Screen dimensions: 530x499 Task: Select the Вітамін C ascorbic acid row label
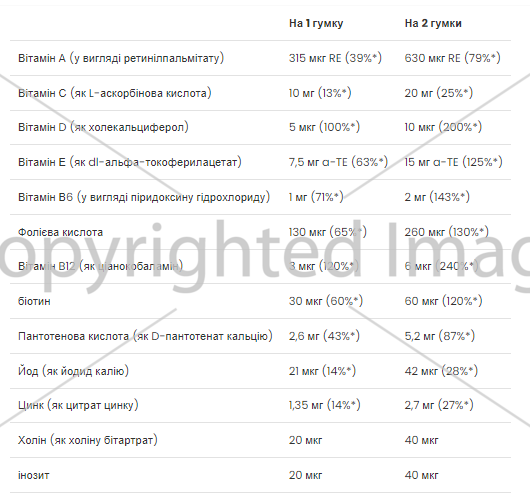(115, 93)
